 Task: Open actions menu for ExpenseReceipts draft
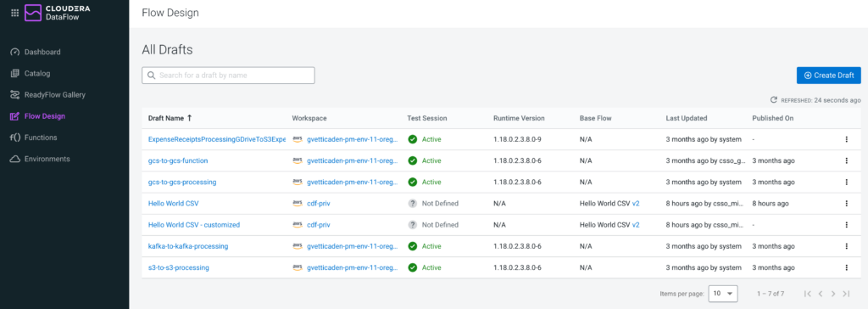point(846,139)
